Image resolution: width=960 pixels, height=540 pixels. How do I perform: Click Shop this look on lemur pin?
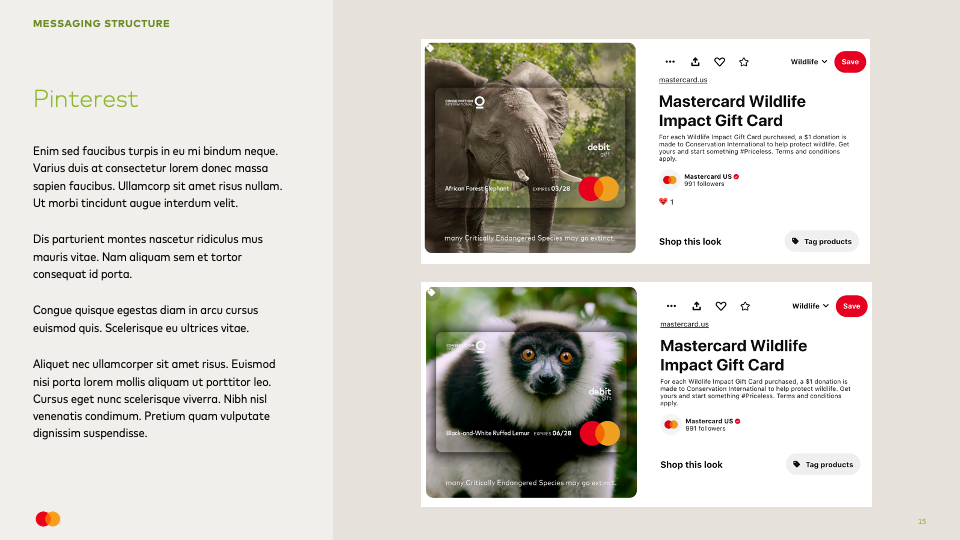click(691, 465)
